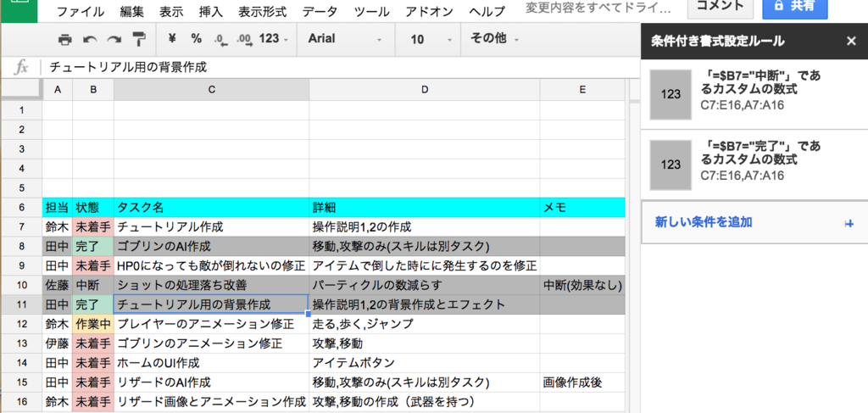The width and height of the screenshot is (868, 413).
Task: Click the select-all corner box
Action: pos(21,90)
